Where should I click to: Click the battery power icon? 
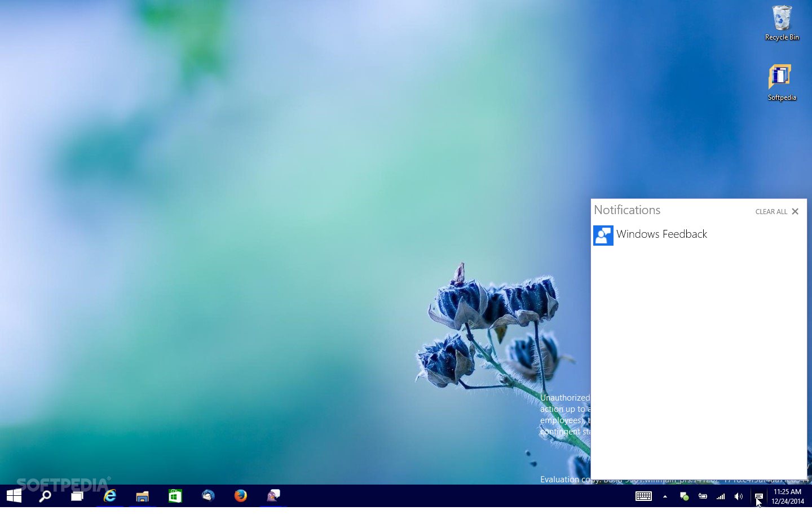pyautogui.click(x=703, y=496)
